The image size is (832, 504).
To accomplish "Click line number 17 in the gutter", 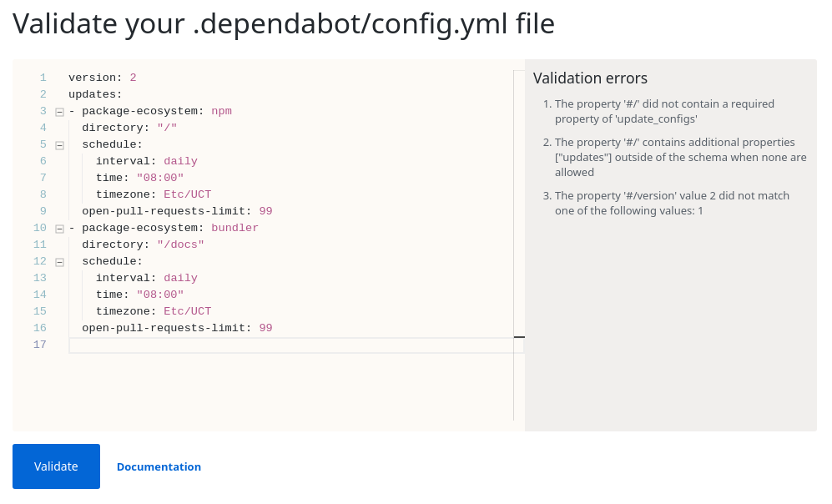I will tap(40, 345).
